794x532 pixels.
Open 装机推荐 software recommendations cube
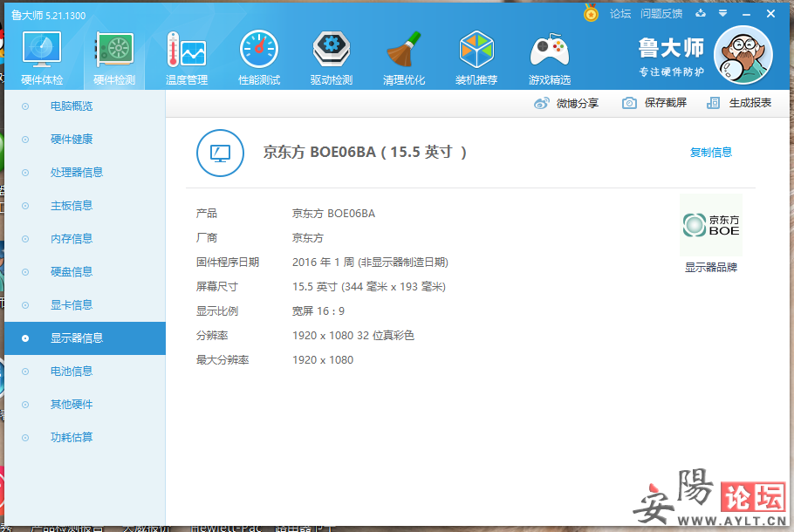pyautogui.click(x=476, y=58)
